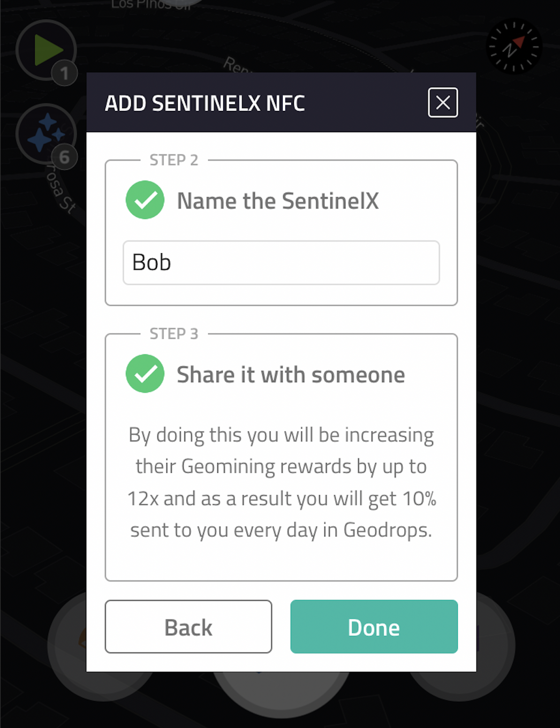Click the Step 3 green checkmark

point(145,374)
